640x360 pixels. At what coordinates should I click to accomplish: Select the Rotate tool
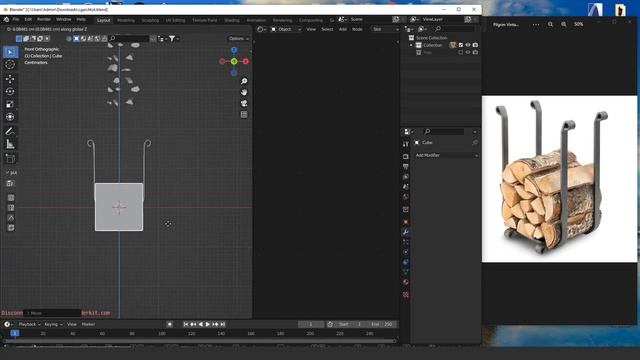click(10, 91)
